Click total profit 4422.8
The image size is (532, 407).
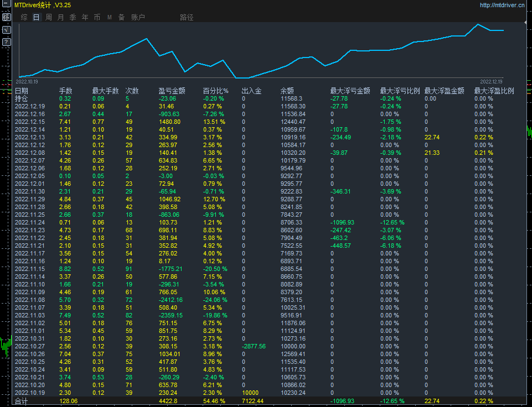[168, 401]
